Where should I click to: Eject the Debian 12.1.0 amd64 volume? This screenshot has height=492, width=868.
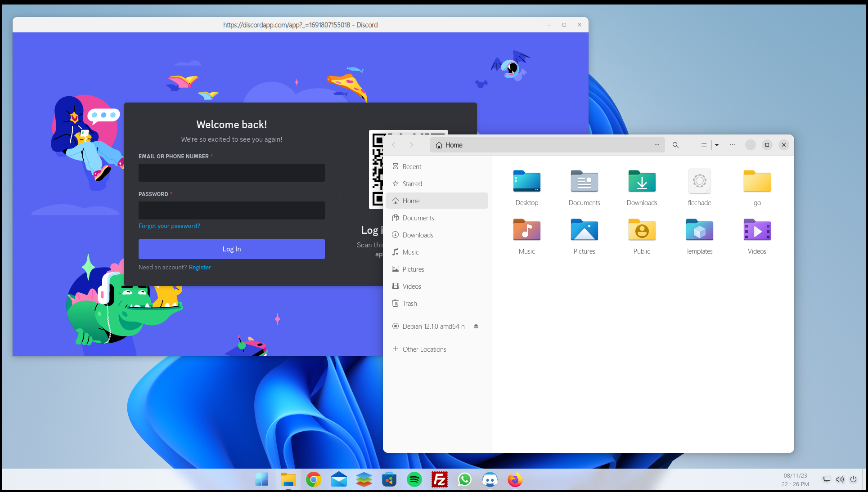[476, 326]
